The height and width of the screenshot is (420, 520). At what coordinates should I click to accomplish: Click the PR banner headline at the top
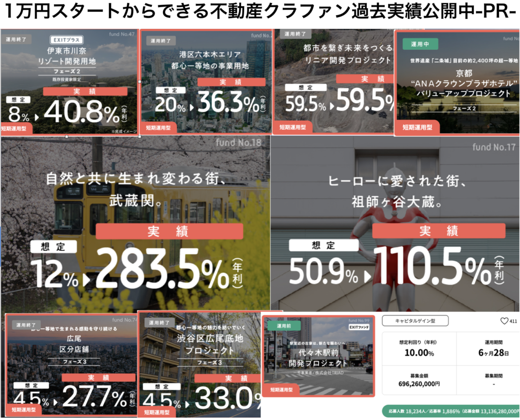260,11
